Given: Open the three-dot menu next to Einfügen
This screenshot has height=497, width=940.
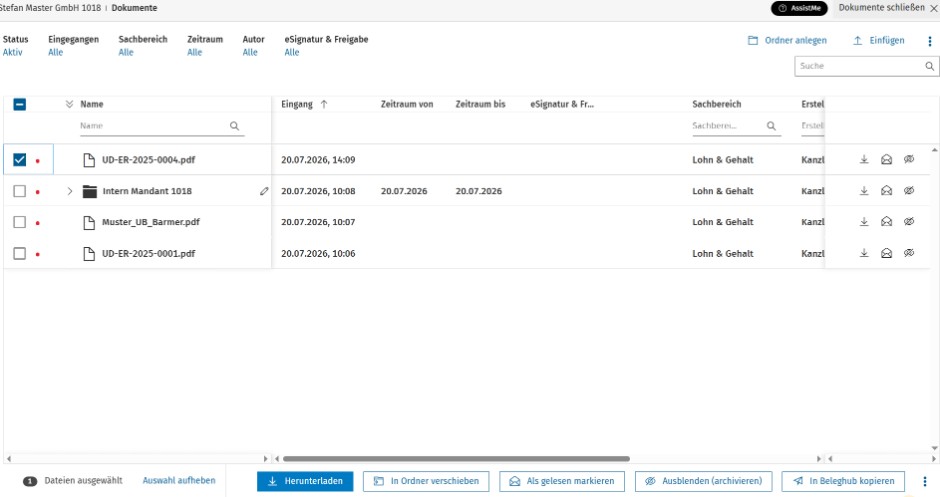Looking at the screenshot, I should [x=930, y=41].
